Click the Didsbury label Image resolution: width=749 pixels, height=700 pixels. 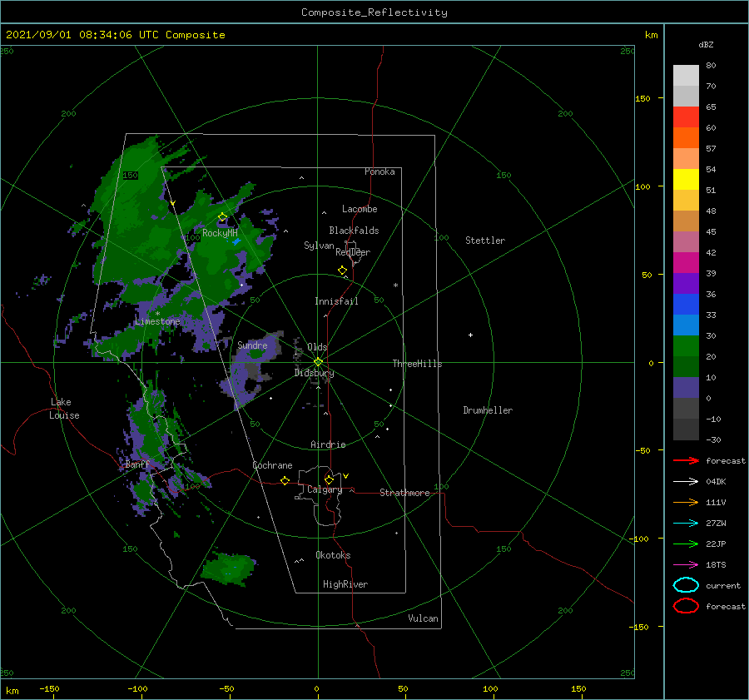[315, 373]
